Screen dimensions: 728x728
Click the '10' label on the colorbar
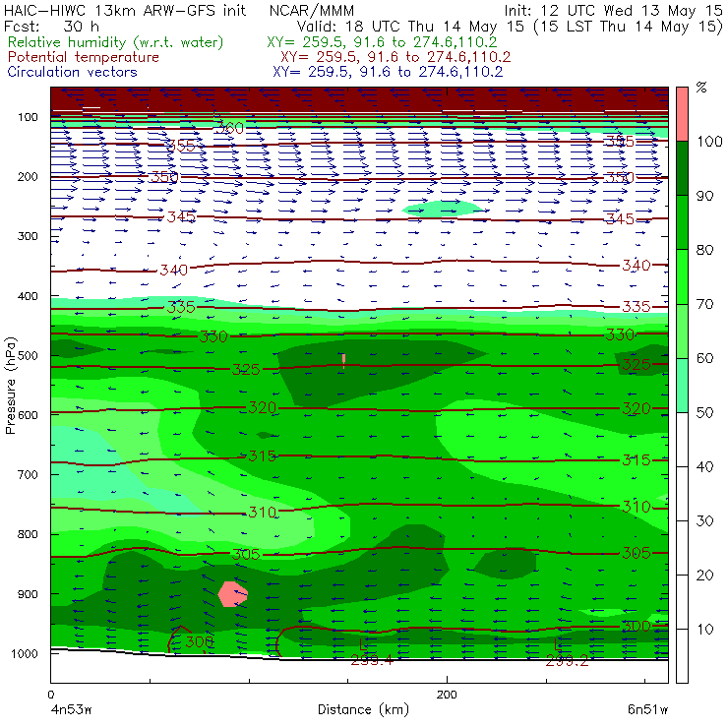tap(704, 629)
